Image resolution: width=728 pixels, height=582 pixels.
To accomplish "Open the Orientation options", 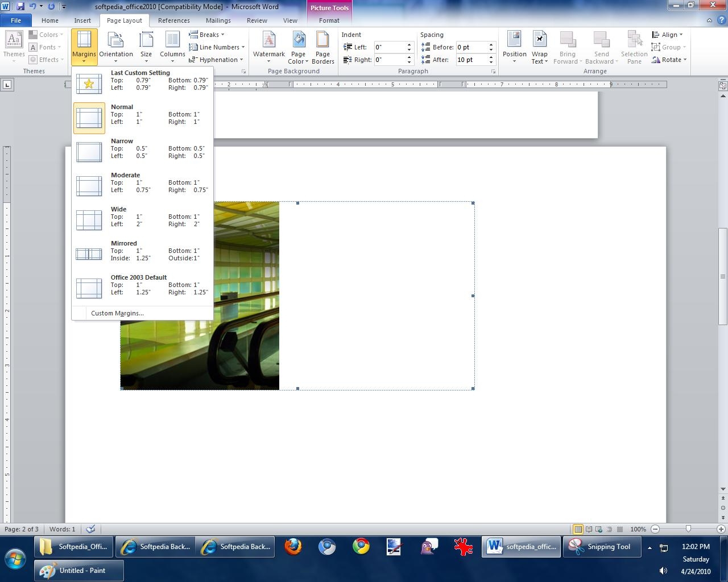I will click(x=116, y=41).
